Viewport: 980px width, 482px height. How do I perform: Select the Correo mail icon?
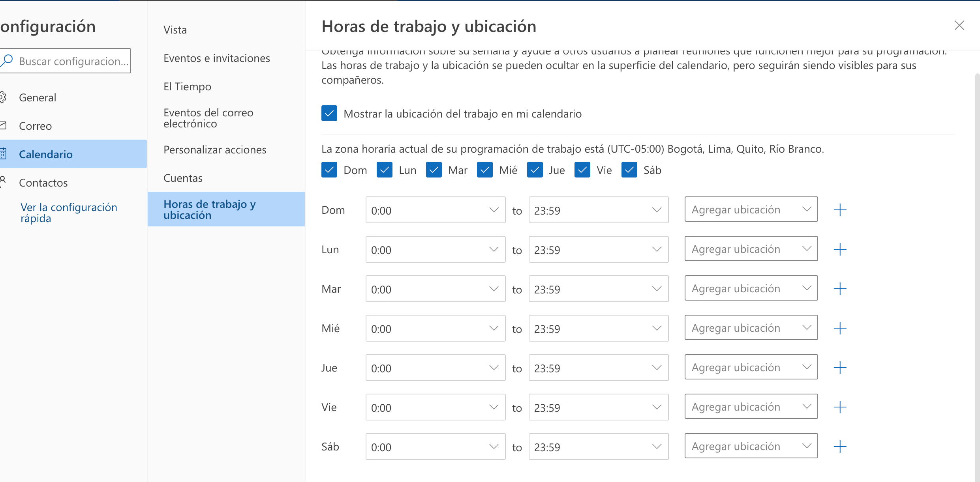(x=4, y=125)
